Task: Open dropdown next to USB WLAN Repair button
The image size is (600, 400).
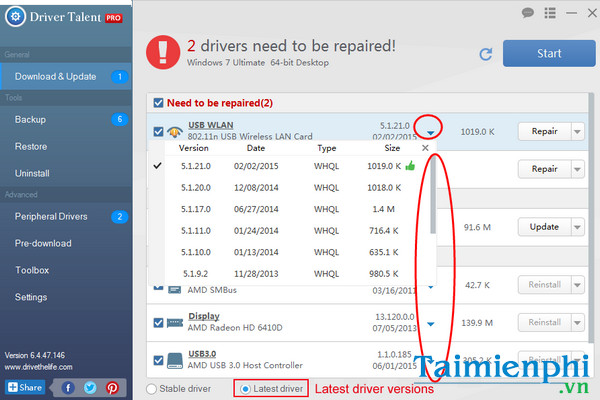Action: [577, 132]
